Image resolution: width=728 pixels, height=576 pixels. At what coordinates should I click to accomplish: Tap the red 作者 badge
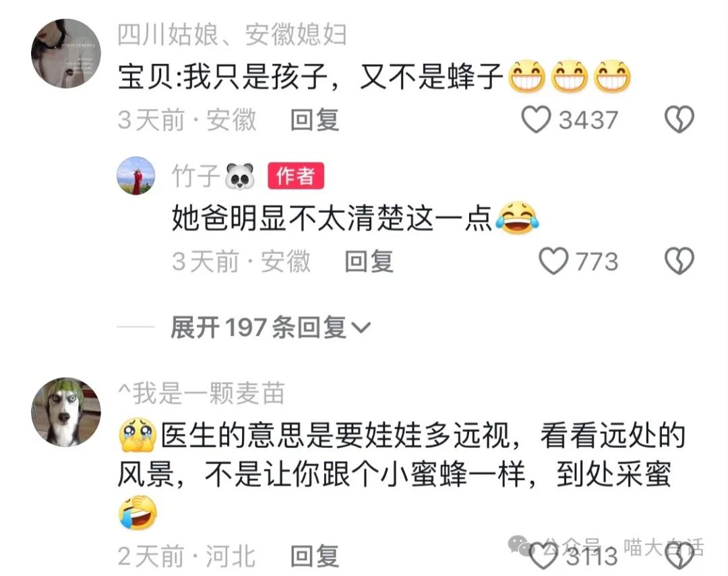click(x=296, y=176)
